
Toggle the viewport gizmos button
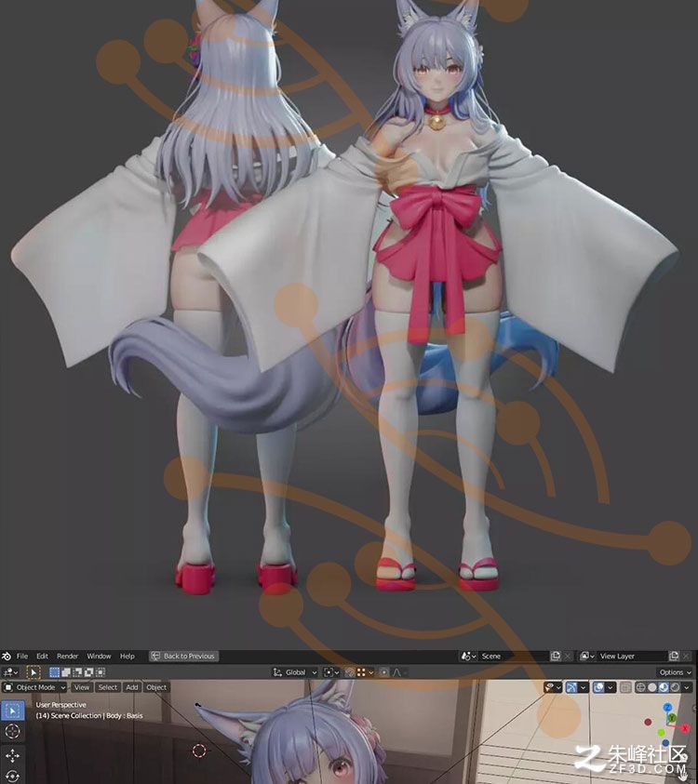coord(571,687)
